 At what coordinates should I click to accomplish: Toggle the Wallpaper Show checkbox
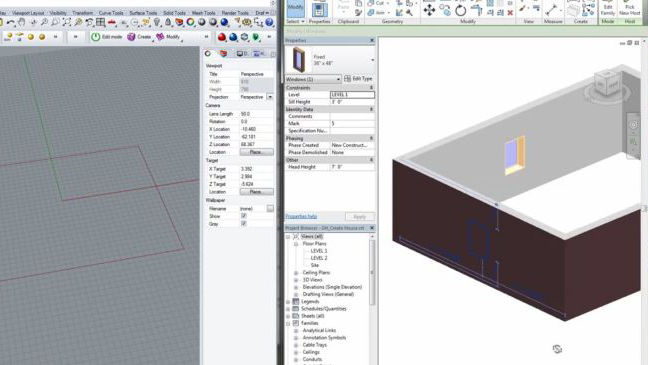point(243,216)
